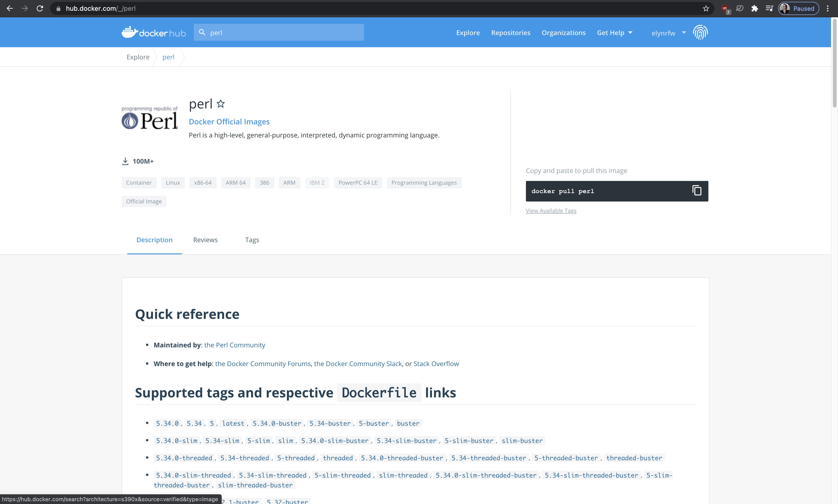Open the Stack Overflow link
838x504 pixels.
(x=436, y=364)
